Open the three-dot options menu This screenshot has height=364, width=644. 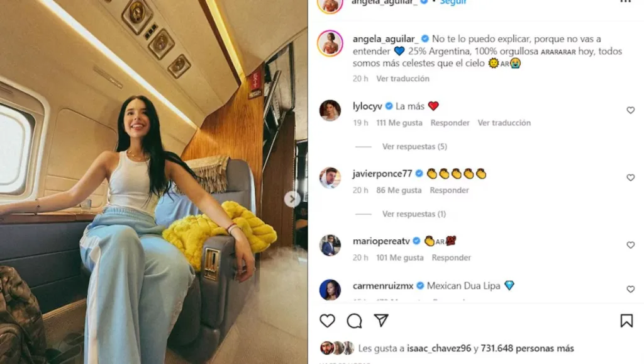pyautogui.click(x=625, y=2)
